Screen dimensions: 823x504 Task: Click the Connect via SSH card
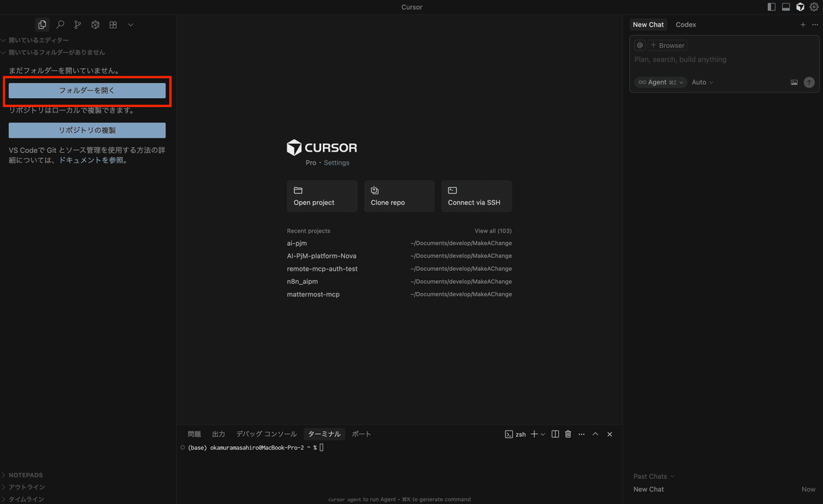point(477,196)
